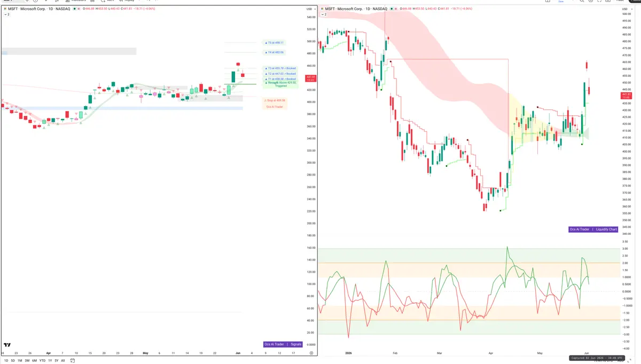Click the T3 at 455.78 Booked label

[x=280, y=68]
